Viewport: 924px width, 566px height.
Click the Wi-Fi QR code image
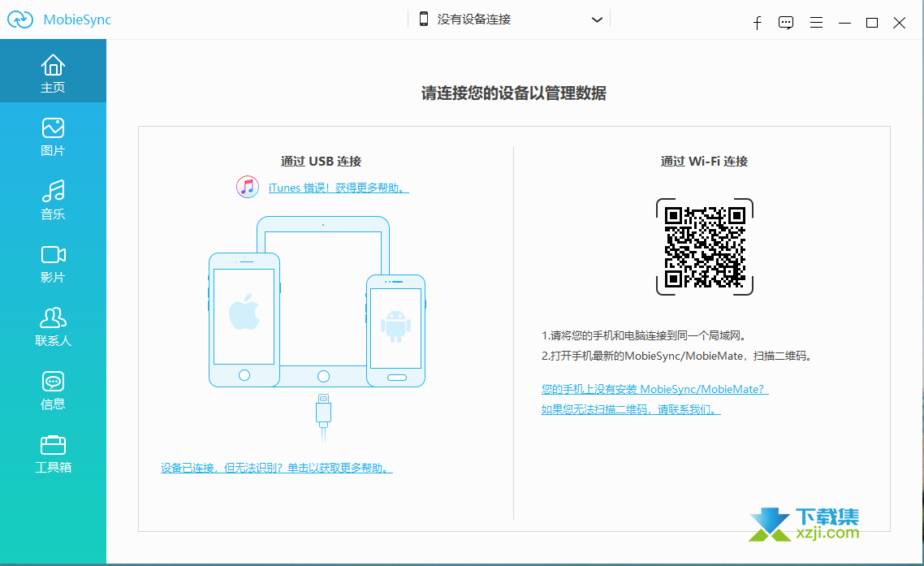(705, 247)
